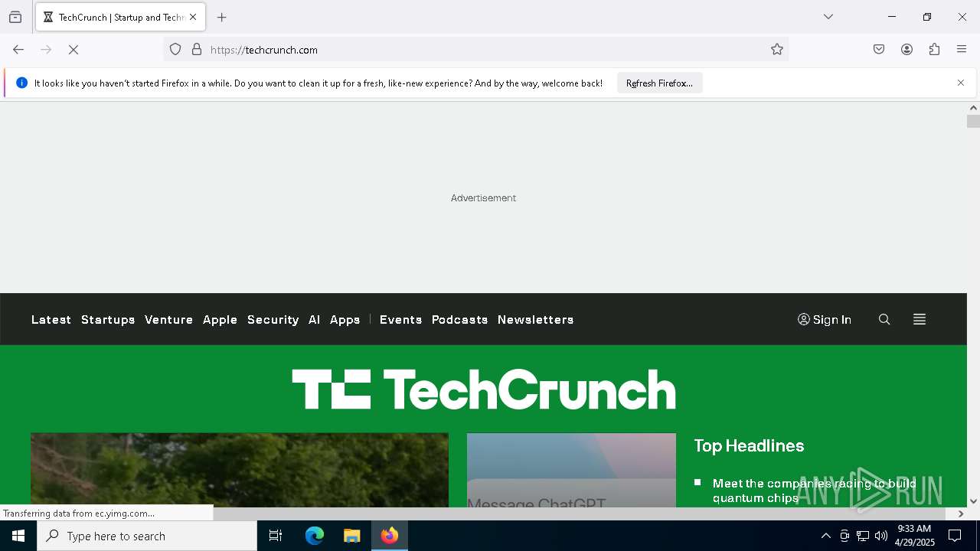Open the AI section

[314, 319]
